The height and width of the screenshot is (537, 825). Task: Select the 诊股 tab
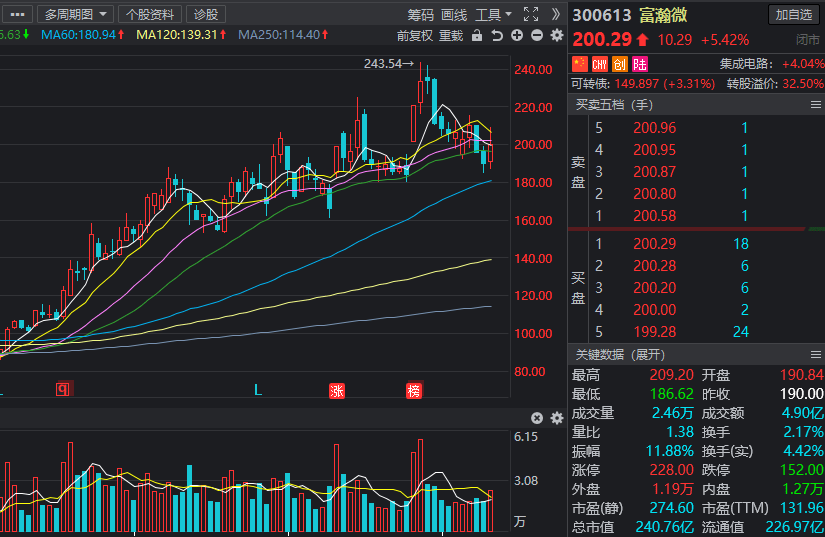point(206,14)
